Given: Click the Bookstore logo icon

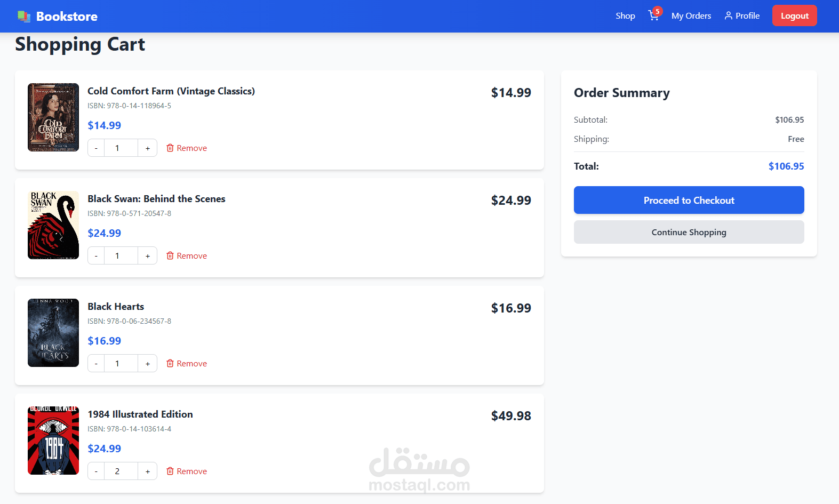Looking at the screenshot, I should [x=23, y=17].
